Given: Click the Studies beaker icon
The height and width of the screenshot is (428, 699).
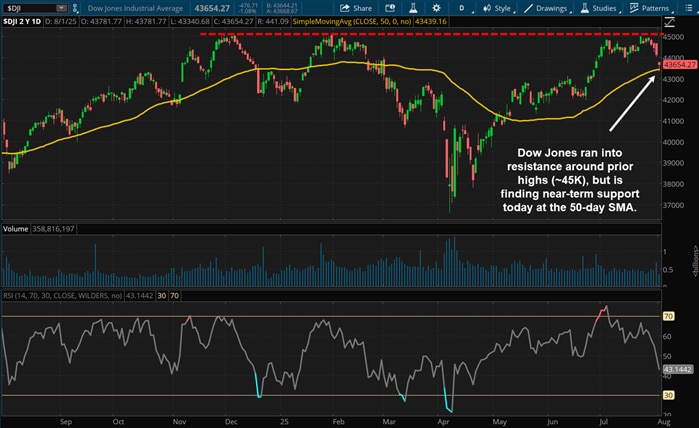Looking at the screenshot, I should 584,8.
